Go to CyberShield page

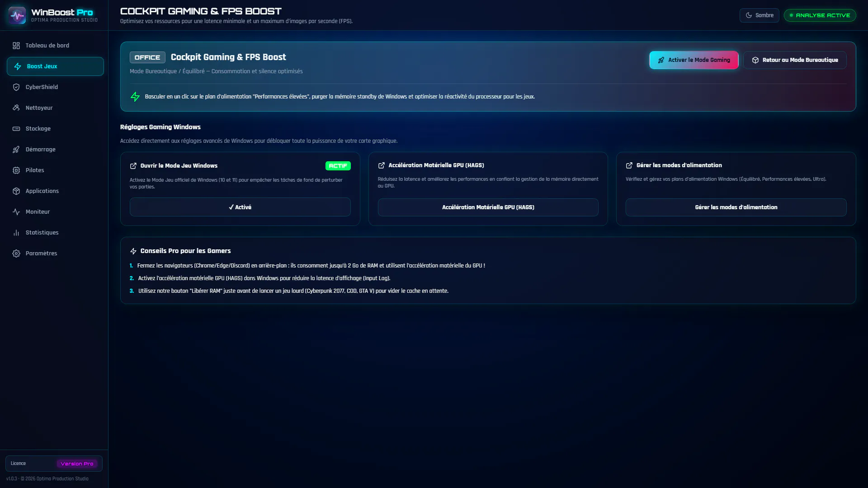(55, 87)
